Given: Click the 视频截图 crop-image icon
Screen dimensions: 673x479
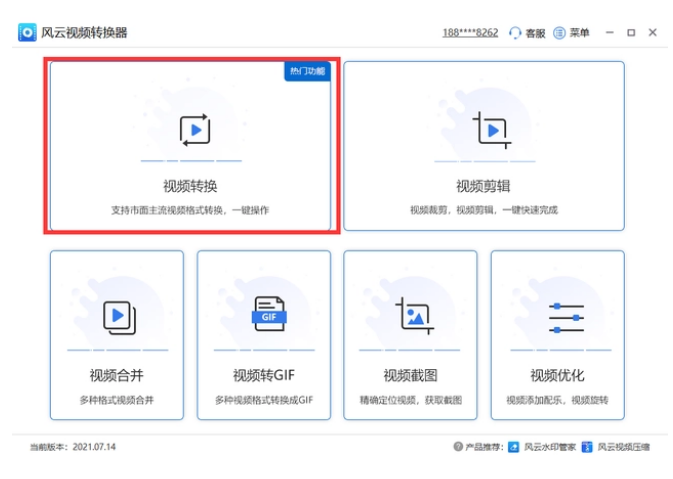Looking at the screenshot, I should (414, 316).
